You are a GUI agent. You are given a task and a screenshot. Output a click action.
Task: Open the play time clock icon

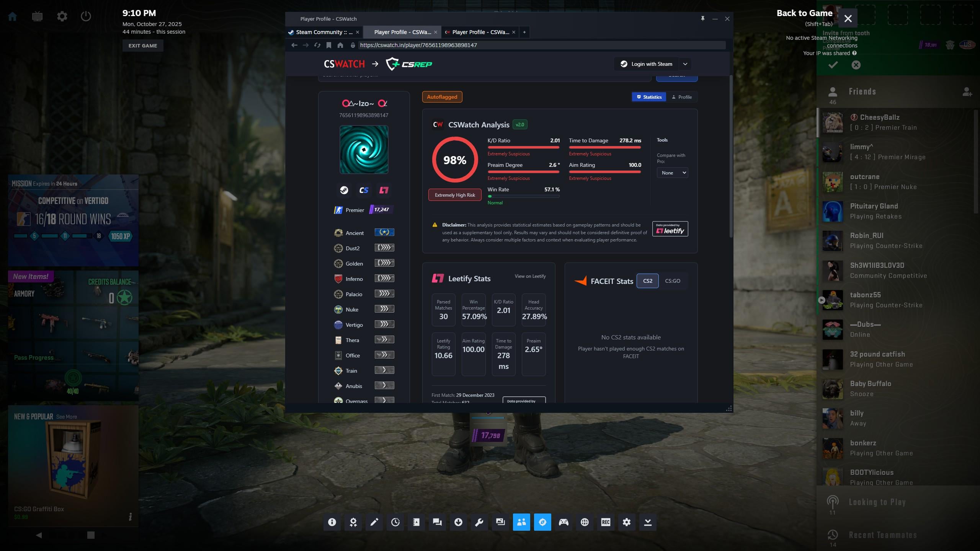(395, 522)
